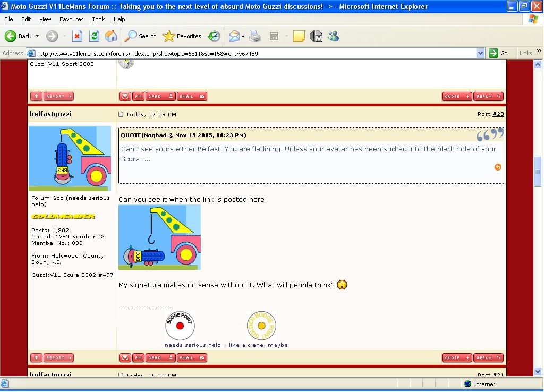Screen dimensions: 544x392
Task: Click into the Address URL field
Action: click(x=256, y=54)
